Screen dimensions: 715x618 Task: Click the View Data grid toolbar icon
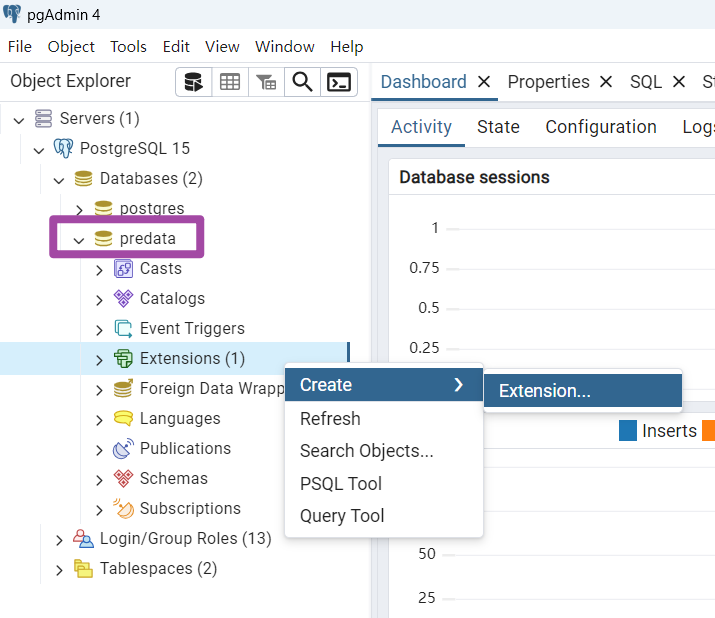[x=230, y=82]
